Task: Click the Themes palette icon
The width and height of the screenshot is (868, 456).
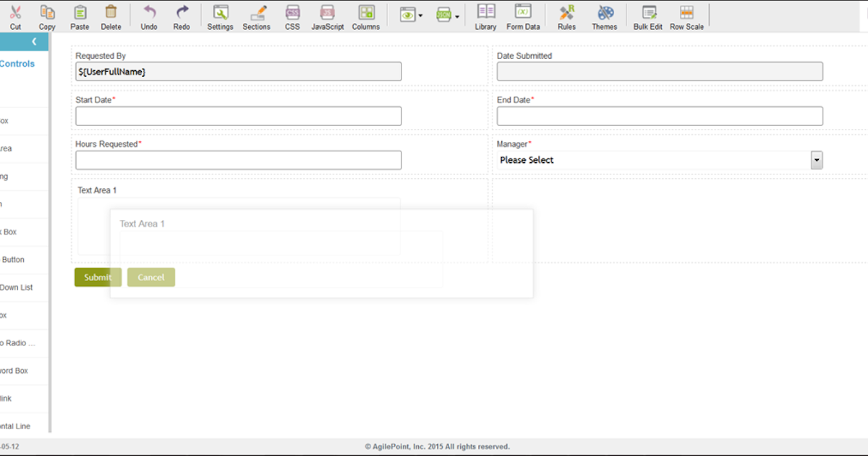Action: pos(605,16)
